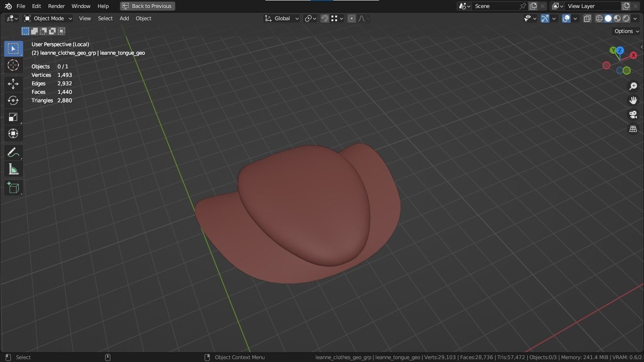Viewport: 644px width, 362px height.
Task: Click the View Layer name field
Action: 593,6
